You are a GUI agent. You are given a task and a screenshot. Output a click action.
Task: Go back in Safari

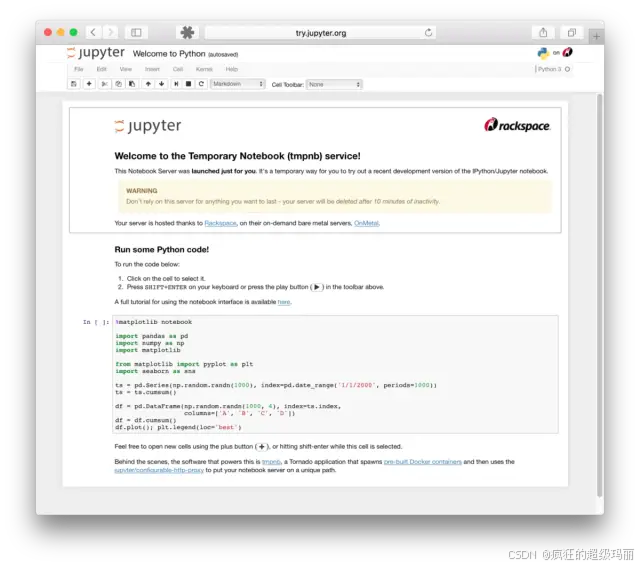click(x=93, y=32)
